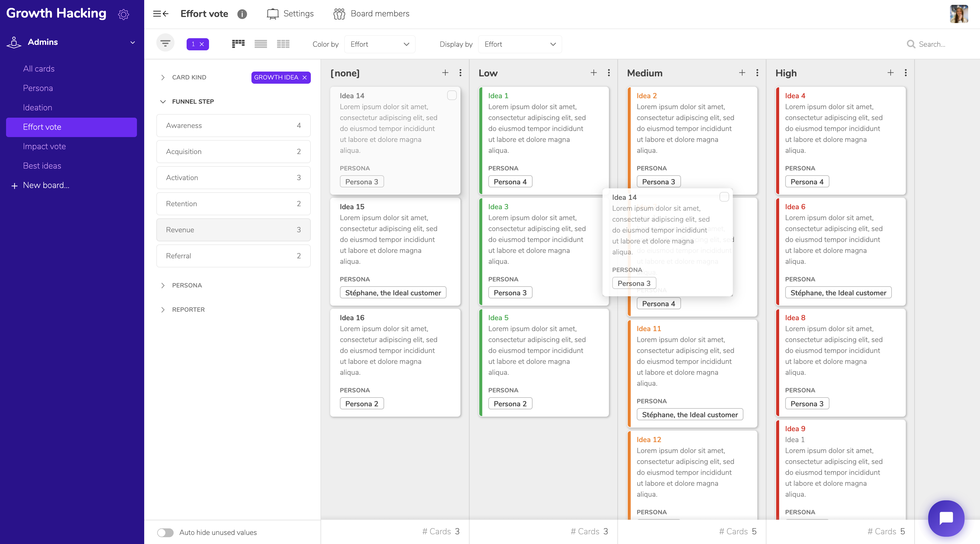Check the checkbox on Idea 14 card in none column
This screenshot has width=980, height=544.
tap(452, 96)
